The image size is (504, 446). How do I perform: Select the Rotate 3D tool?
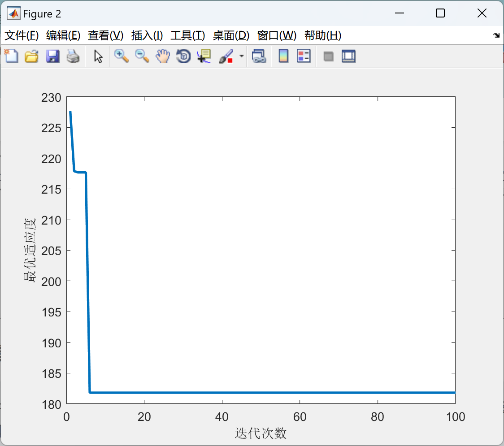pyautogui.click(x=183, y=56)
